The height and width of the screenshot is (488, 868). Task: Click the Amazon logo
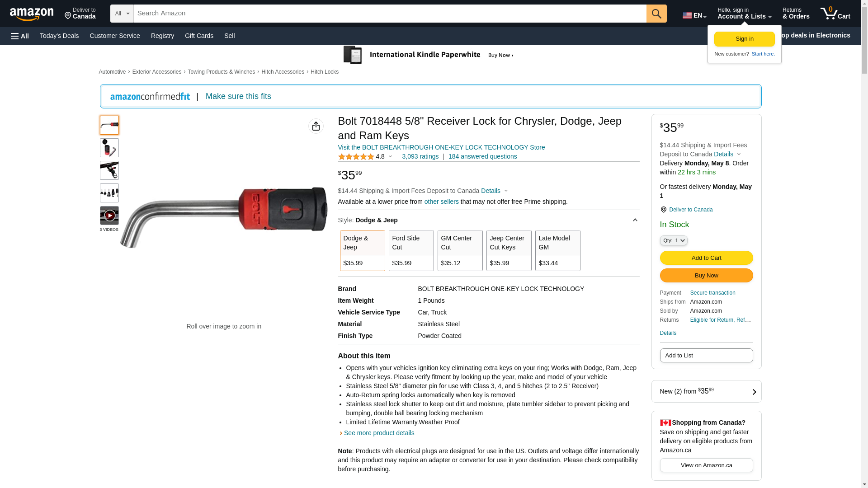32,14
